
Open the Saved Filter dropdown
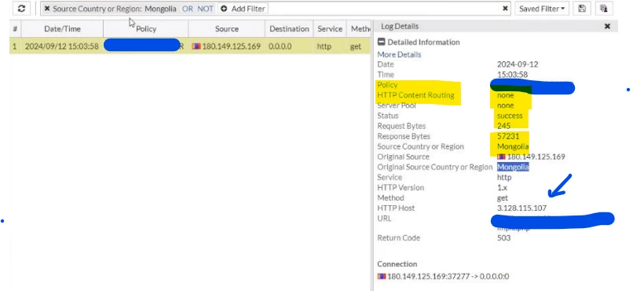pyautogui.click(x=542, y=9)
